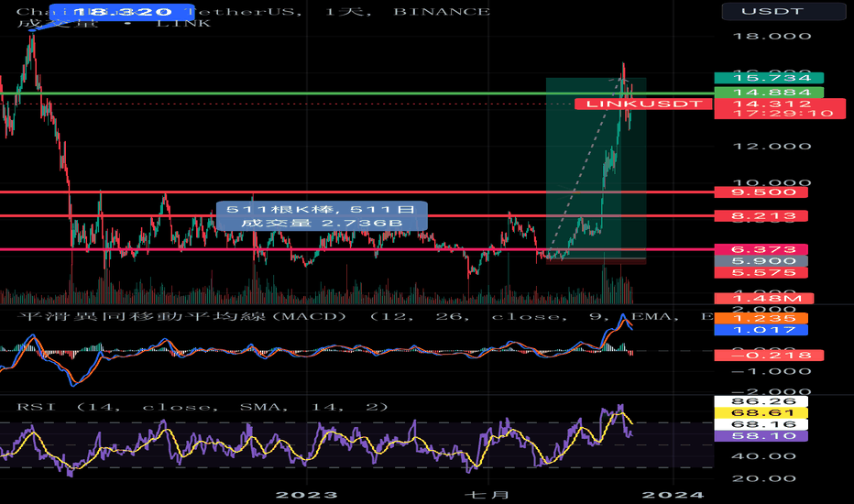Click the -0.218 MACD histogram value label

click(769, 356)
